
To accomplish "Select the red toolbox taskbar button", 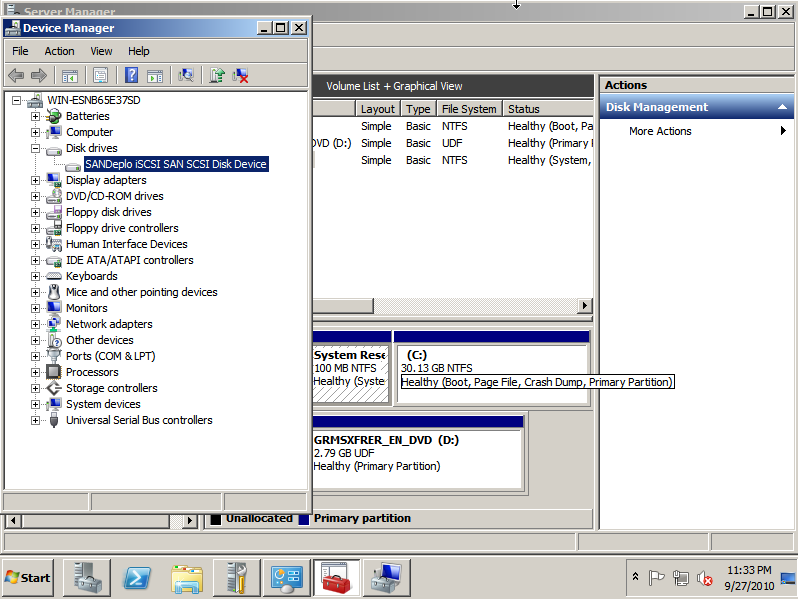I will (x=336, y=577).
